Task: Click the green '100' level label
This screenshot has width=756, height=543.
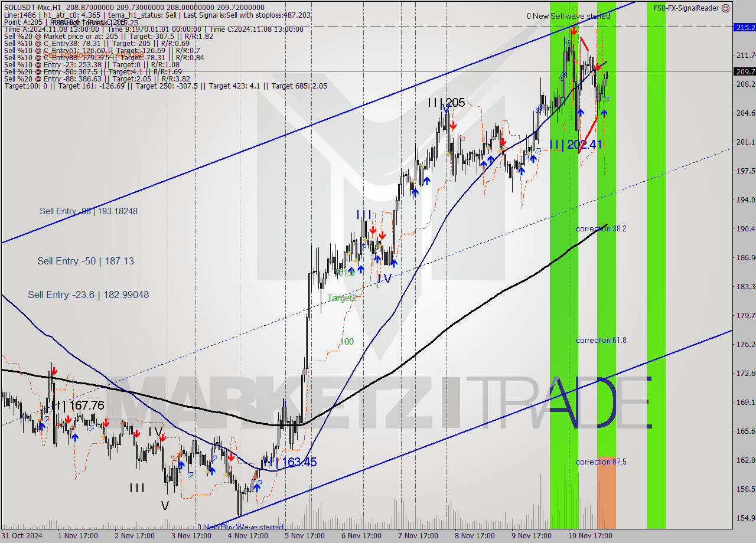Action: (x=347, y=341)
